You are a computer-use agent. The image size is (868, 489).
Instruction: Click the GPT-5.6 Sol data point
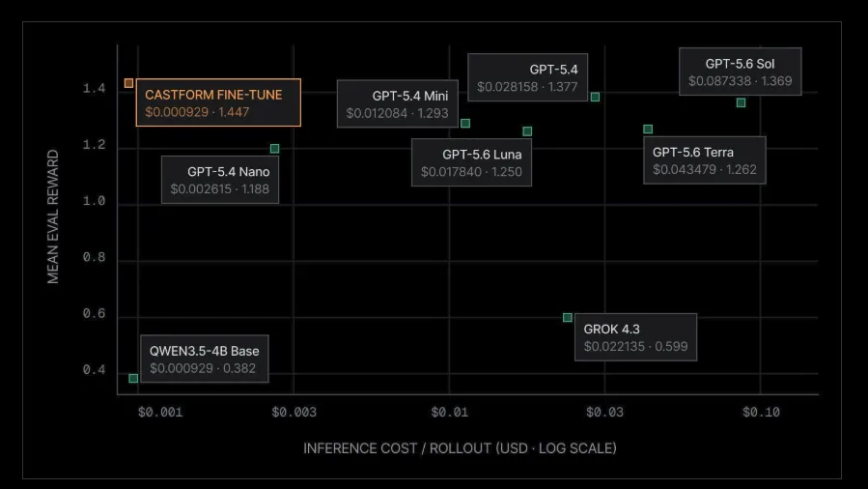coord(742,102)
